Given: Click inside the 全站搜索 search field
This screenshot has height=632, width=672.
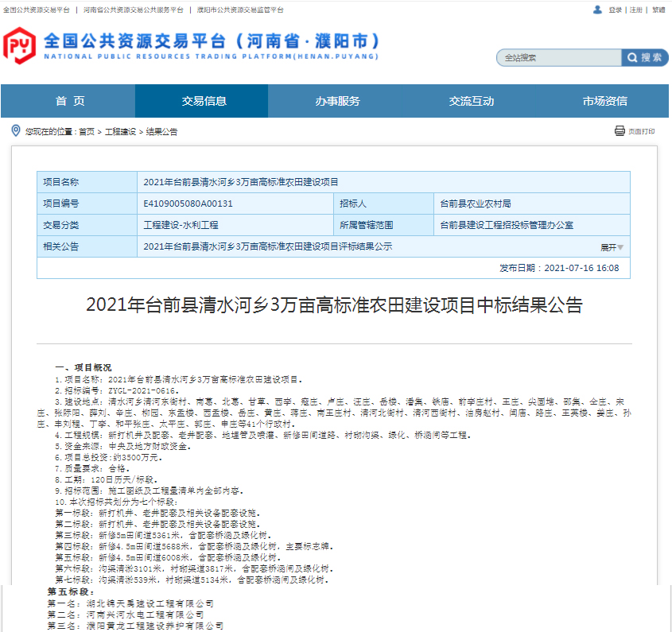Looking at the screenshot, I should (x=557, y=57).
